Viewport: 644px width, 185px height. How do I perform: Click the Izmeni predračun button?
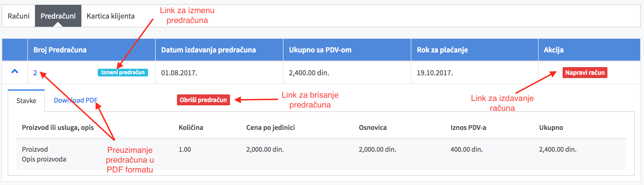click(123, 72)
